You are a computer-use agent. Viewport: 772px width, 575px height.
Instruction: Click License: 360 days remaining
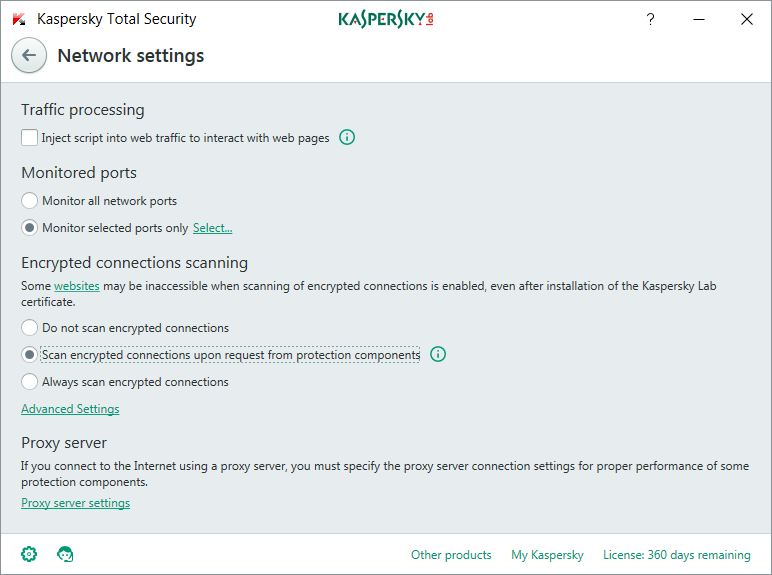(676, 555)
